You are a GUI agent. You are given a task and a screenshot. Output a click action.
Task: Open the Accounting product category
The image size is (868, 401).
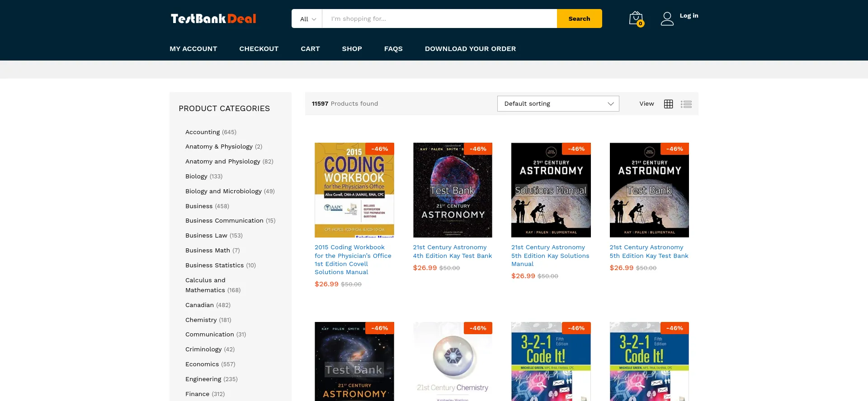[x=203, y=132]
